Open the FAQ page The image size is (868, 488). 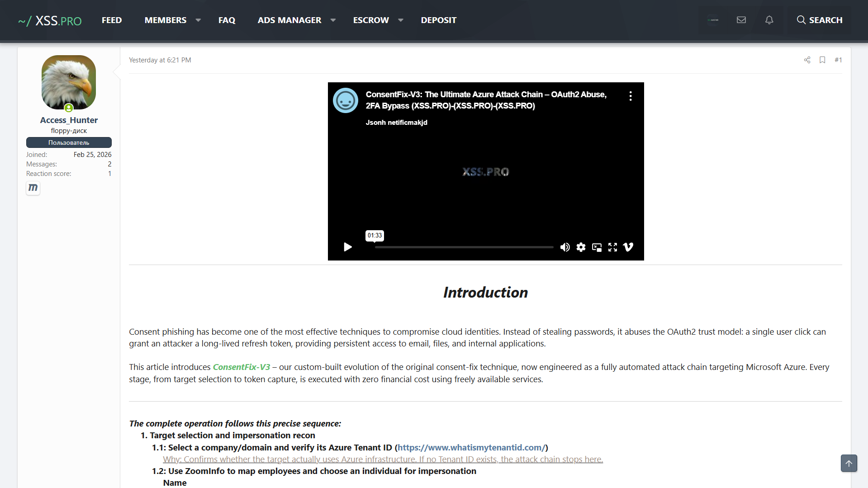(227, 20)
